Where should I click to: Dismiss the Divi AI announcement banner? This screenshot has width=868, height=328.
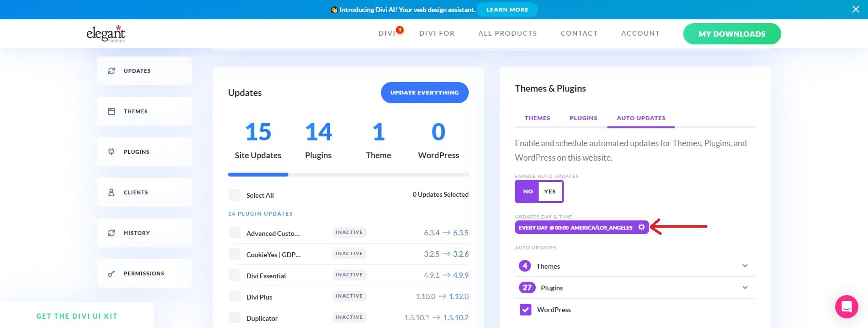pyautogui.click(x=855, y=9)
